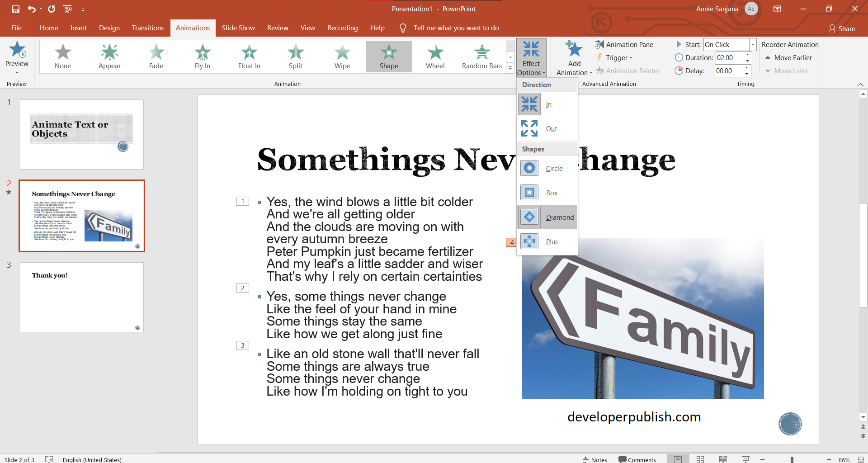Apply the Fly In animation
The width and height of the screenshot is (868, 463).
pyautogui.click(x=202, y=56)
